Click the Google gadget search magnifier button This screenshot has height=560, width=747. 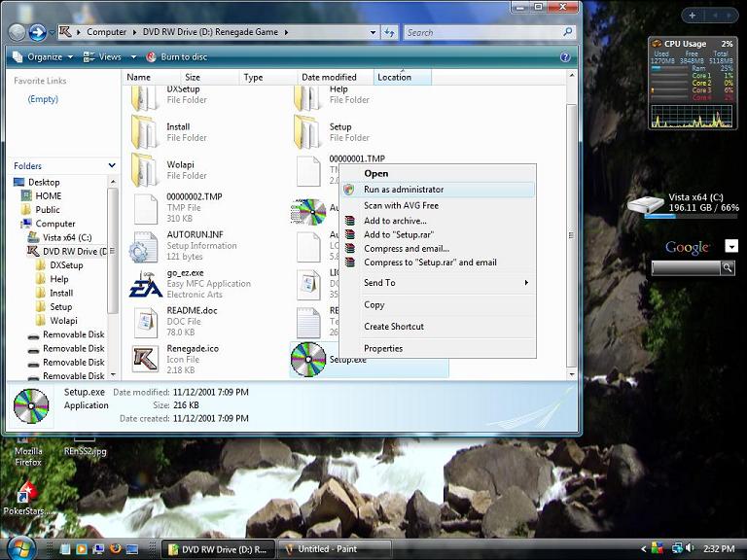click(x=728, y=267)
